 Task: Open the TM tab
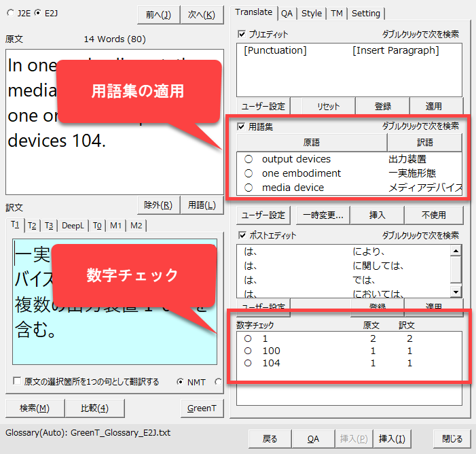tap(336, 13)
